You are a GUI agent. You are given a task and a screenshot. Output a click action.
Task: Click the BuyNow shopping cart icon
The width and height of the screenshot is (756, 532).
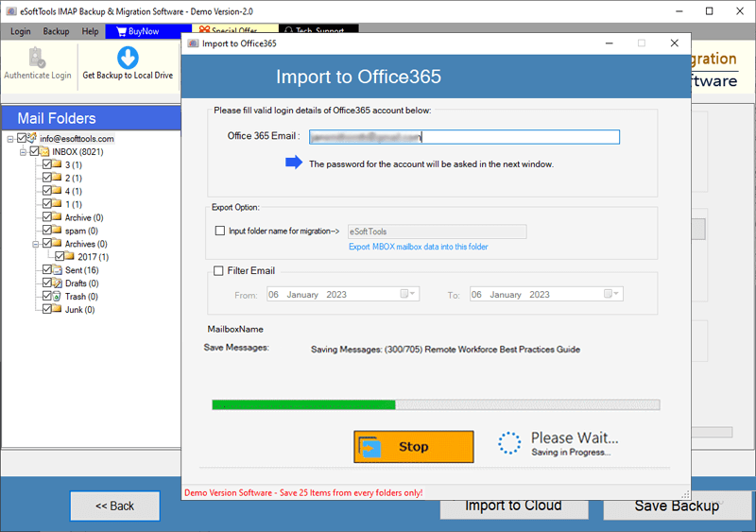[x=121, y=31]
